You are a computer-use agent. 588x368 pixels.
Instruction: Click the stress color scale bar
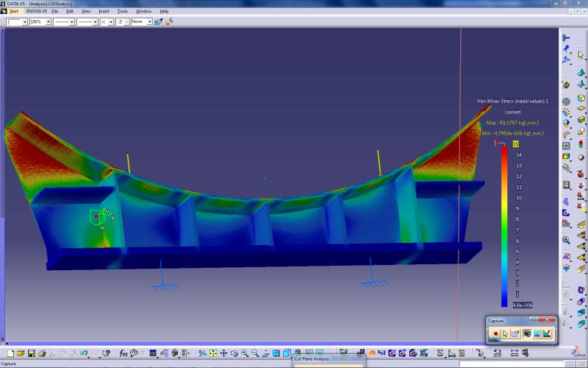(504, 225)
